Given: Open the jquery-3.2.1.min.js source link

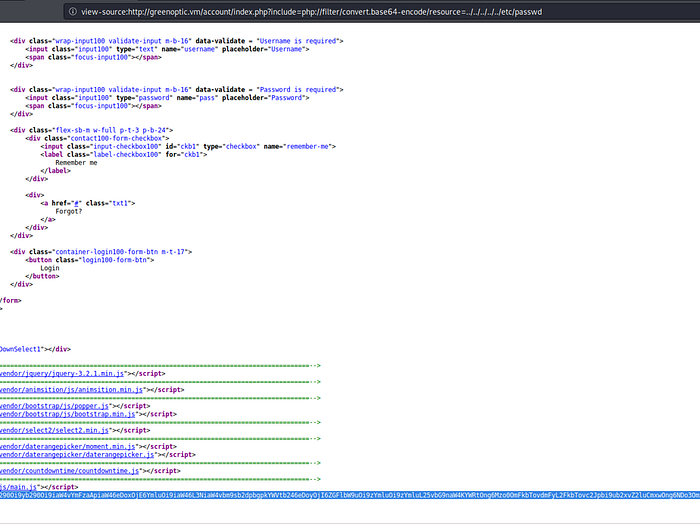Looking at the screenshot, I should (62, 373).
